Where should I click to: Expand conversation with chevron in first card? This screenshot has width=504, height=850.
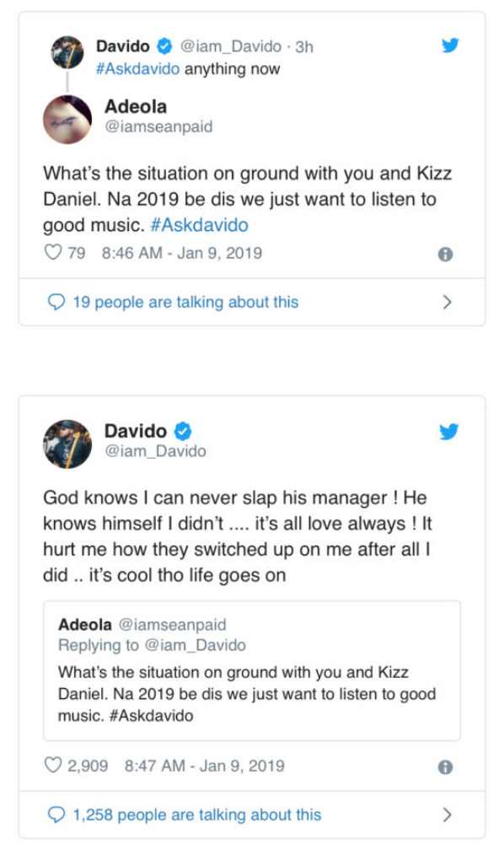point(447,302)
